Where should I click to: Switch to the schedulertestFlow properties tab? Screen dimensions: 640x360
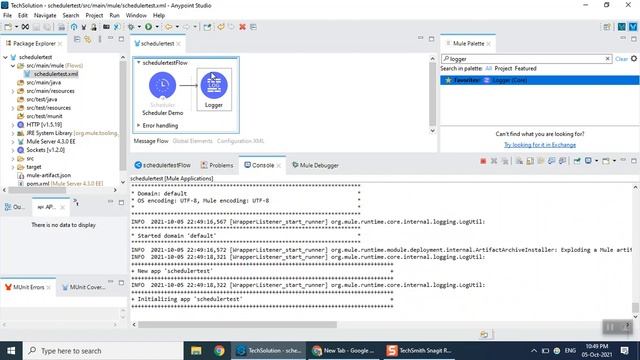[x=162, y=165]
